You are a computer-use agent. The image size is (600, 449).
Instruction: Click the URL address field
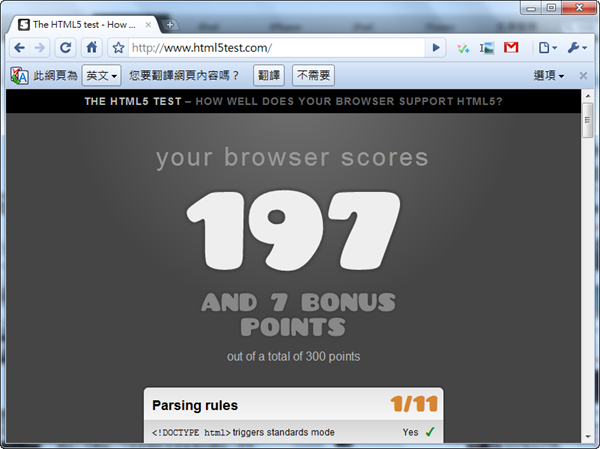tap(277, 48)
